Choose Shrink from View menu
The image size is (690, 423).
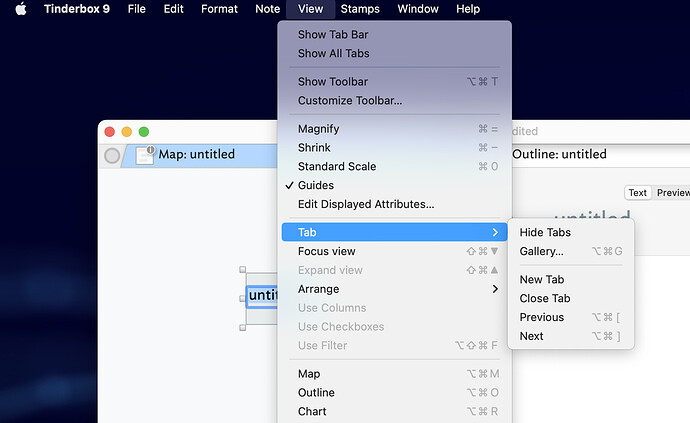(394, 147)
